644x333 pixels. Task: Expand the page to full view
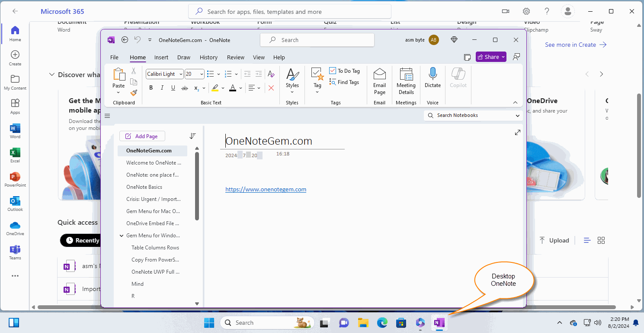point(518,133)
